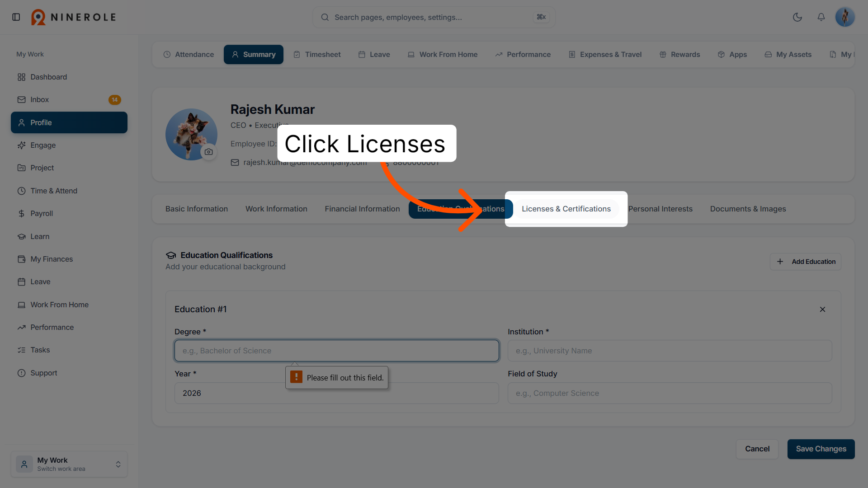This screenshot has height=488, width=868.
Task: Switch to the top Work From Home tab
Action: coord(443,55)
